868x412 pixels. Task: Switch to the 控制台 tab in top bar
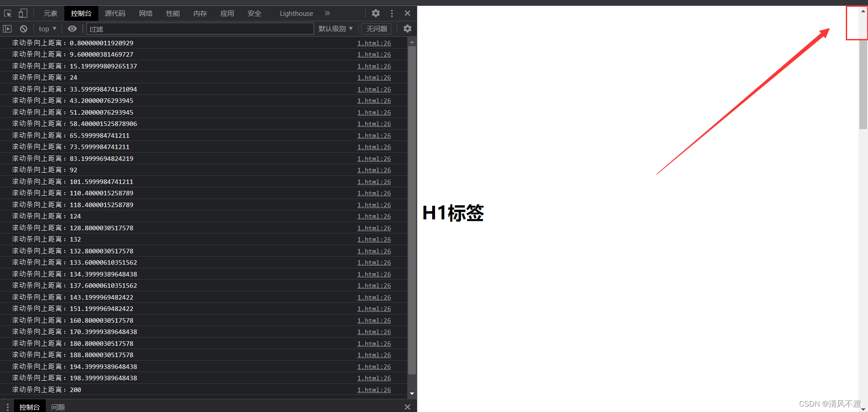tap(81, 14)
